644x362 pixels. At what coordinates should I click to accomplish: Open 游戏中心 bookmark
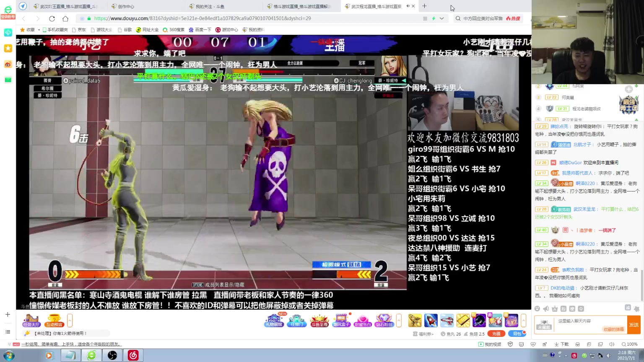(x=227, y=30)
